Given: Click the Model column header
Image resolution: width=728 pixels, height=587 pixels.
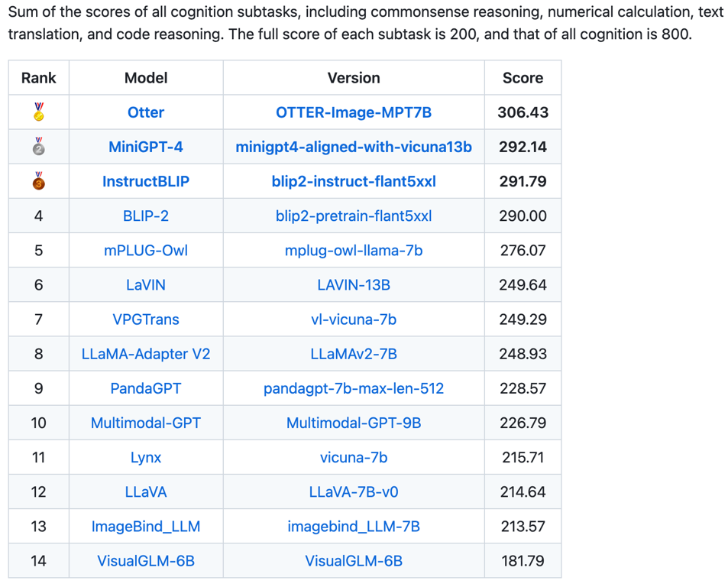Looking at the screenshot, I should (x=146, y=77).
